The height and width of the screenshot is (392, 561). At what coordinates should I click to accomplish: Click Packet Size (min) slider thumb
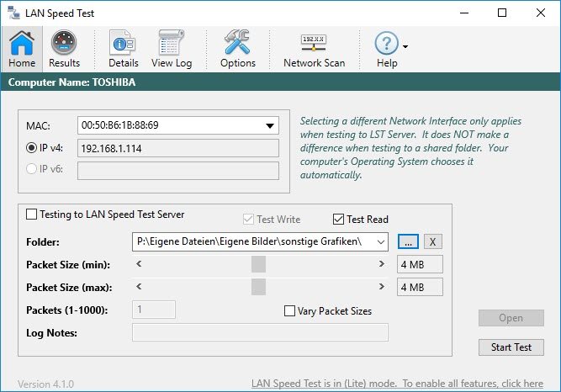tap(258, 264)
